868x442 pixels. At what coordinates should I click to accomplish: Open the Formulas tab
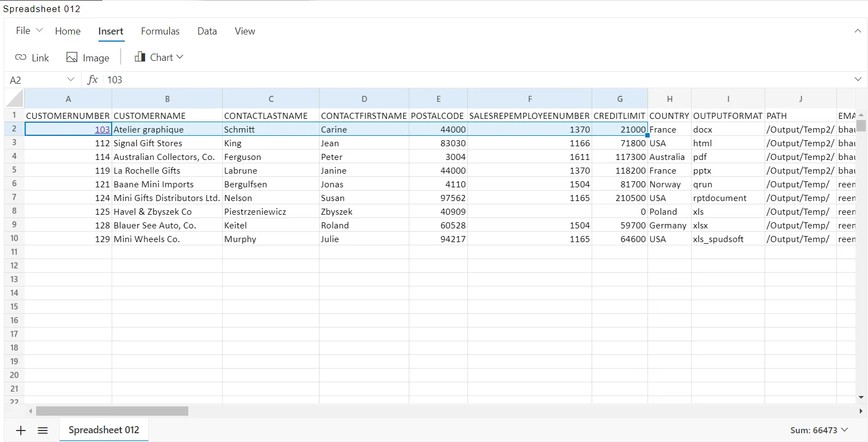click(160, 31)
